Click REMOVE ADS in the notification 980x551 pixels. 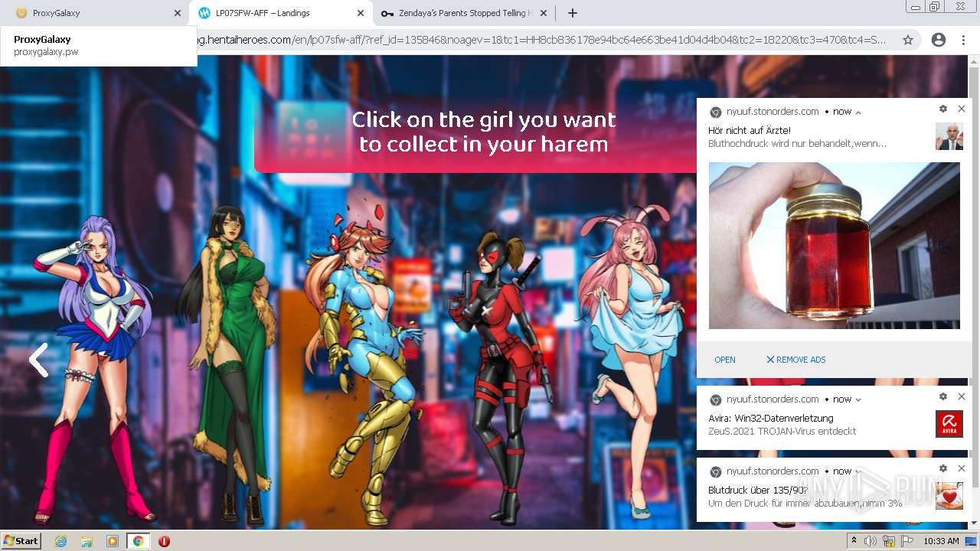click(x=796, y=360)
